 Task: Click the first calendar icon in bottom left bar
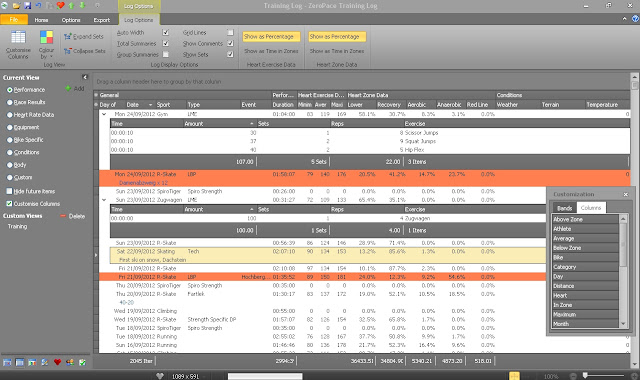pyautogui.click(x=7, y=362)
